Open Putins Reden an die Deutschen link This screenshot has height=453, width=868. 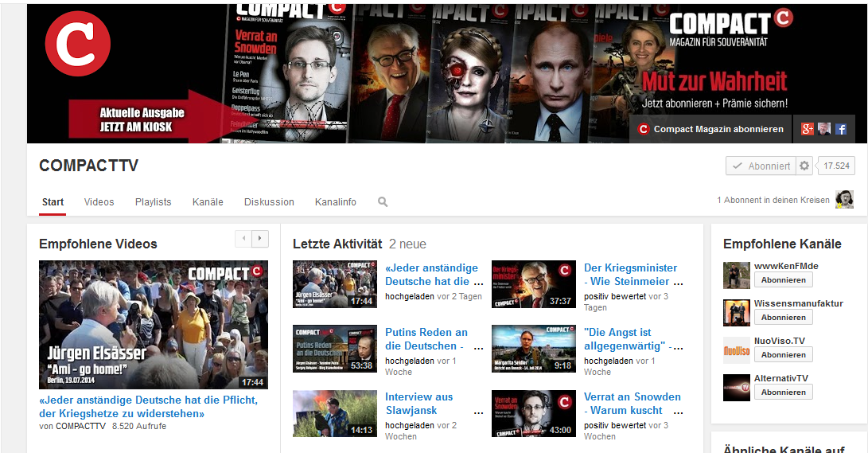(426, 339)
